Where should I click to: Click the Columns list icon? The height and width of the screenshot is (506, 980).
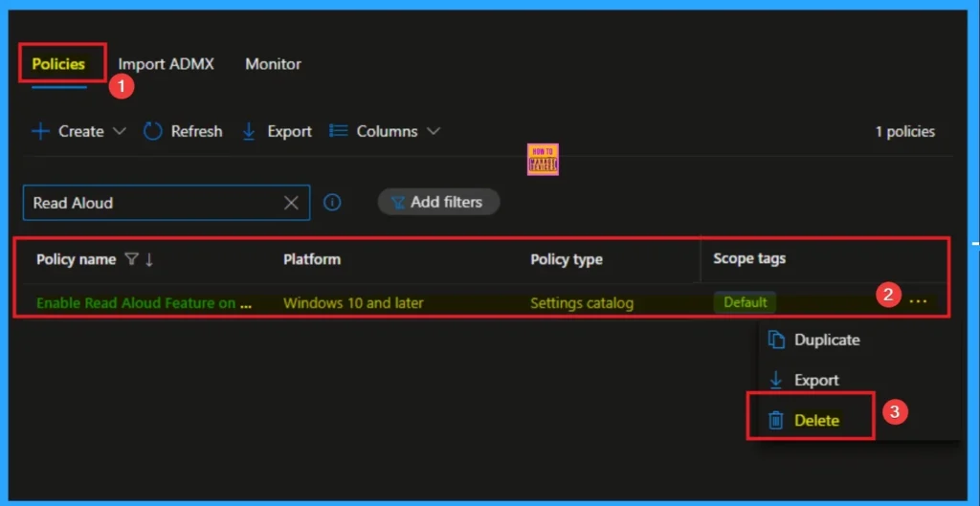click(x=338, y=130)
